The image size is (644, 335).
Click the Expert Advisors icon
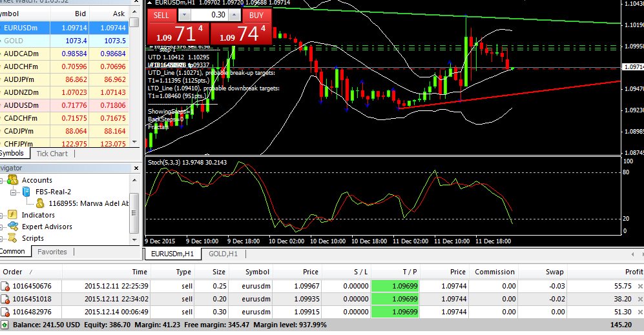point(13,226)
